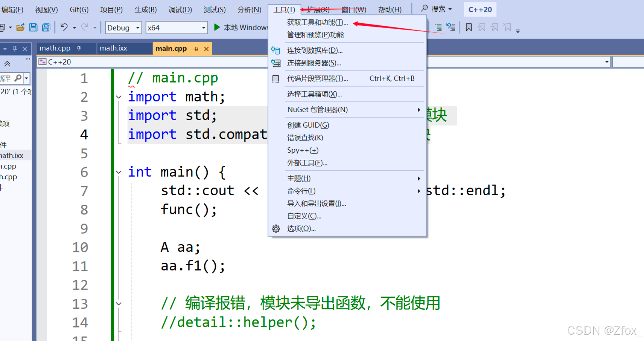644x341 pixels.
Task: Collapse the import block fold arrow
Action: (x=119, y=97)
